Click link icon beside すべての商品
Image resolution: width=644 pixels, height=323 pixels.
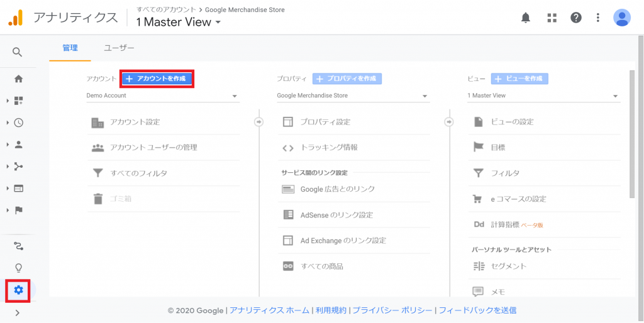[288, 266]
